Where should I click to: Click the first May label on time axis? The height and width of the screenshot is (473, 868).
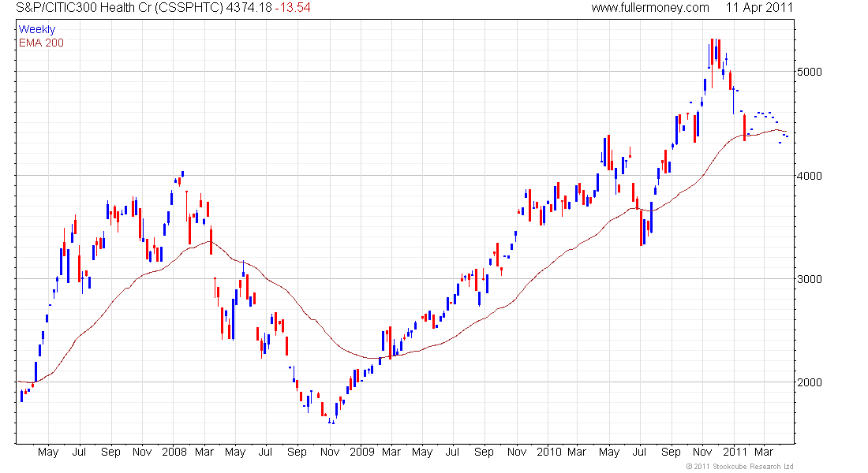tap(48, 453)
